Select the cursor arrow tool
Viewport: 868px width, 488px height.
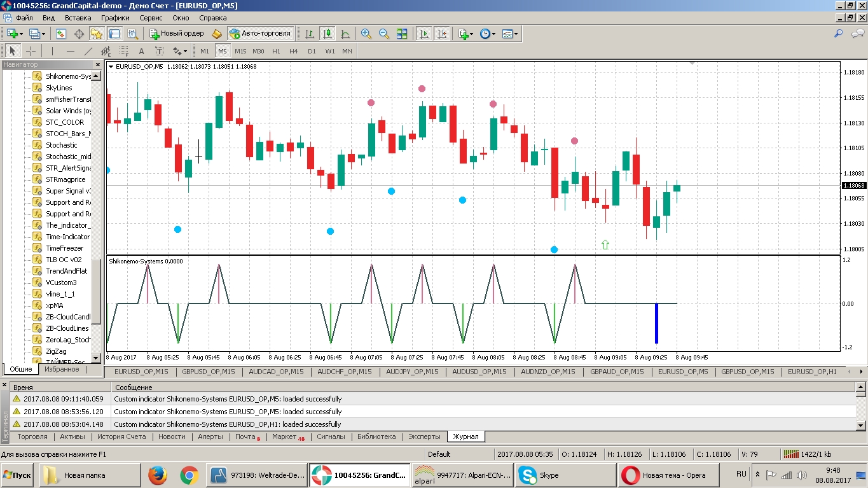[x=13, y=51]
